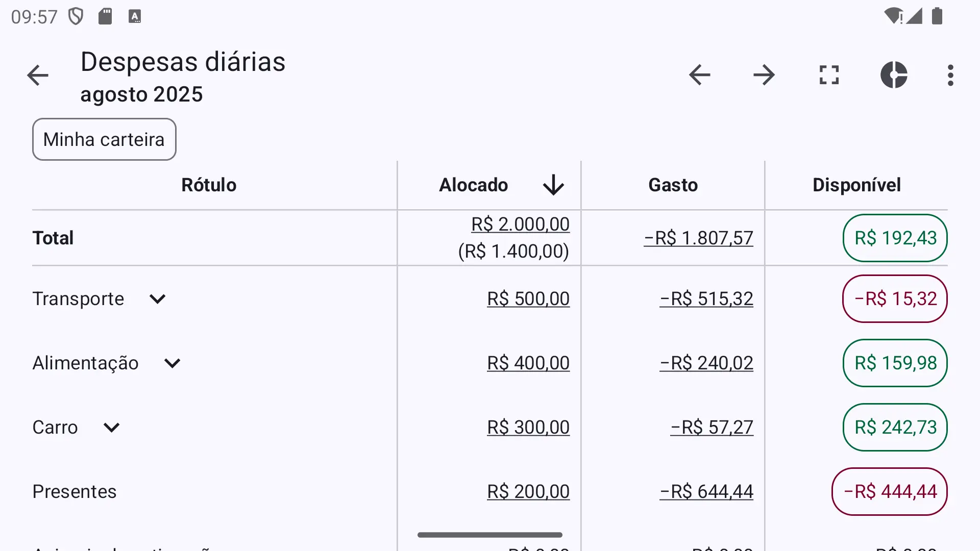Edit total allocated amount R$ 2.000,00
This screenshot has height=551, width=980.
pos(520,224)
